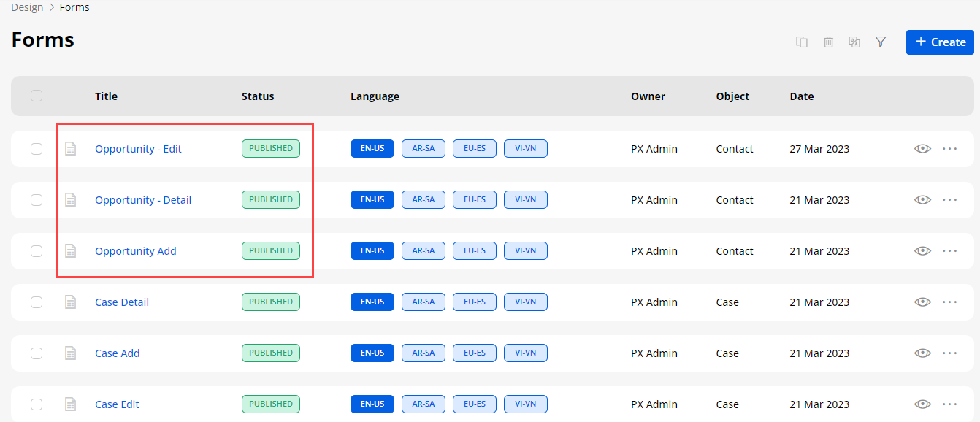Click document icon beside Case Detail
Screen dimensions: 980x422
[71, 302]
